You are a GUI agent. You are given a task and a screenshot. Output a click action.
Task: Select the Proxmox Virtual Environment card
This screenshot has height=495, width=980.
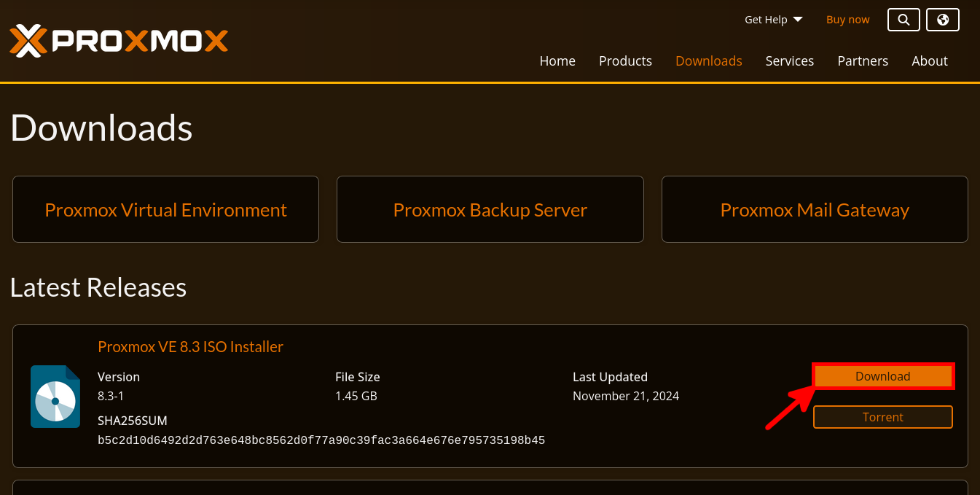pos(165,209)
